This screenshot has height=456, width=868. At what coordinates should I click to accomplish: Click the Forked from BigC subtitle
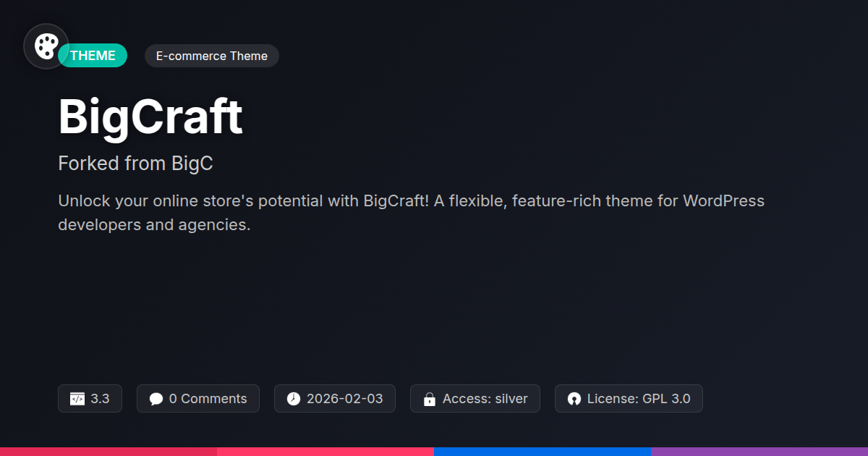click(135, 164)
